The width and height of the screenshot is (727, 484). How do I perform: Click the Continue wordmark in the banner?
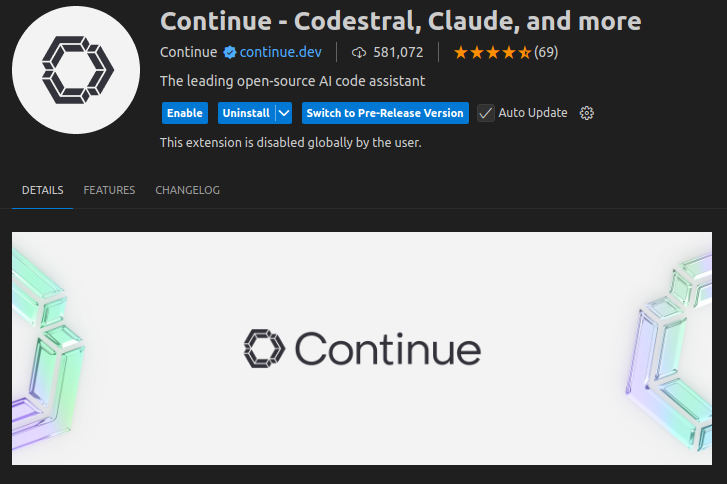[388, 348]
